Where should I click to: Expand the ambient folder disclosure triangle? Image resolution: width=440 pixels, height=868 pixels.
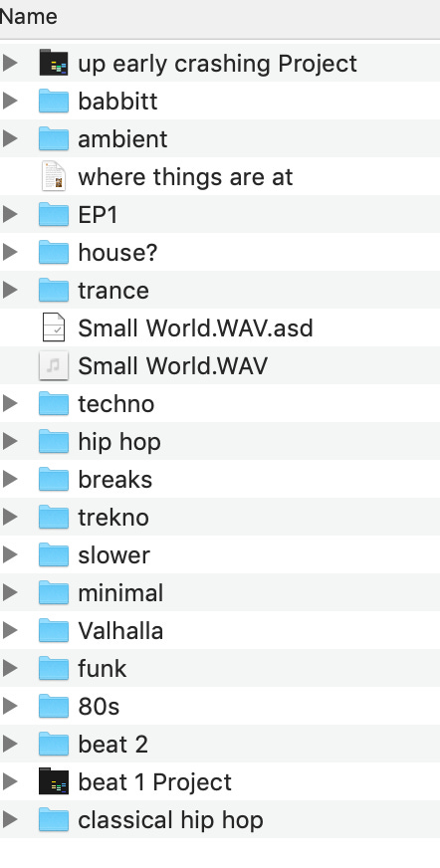pyautogui.click(x=9, y=139)
